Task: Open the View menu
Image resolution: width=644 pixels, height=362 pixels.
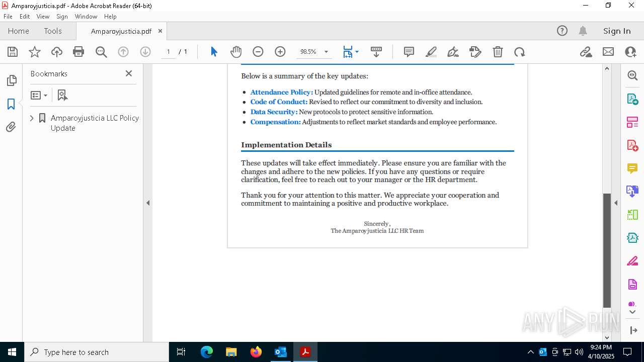Action: click(43, 17)
